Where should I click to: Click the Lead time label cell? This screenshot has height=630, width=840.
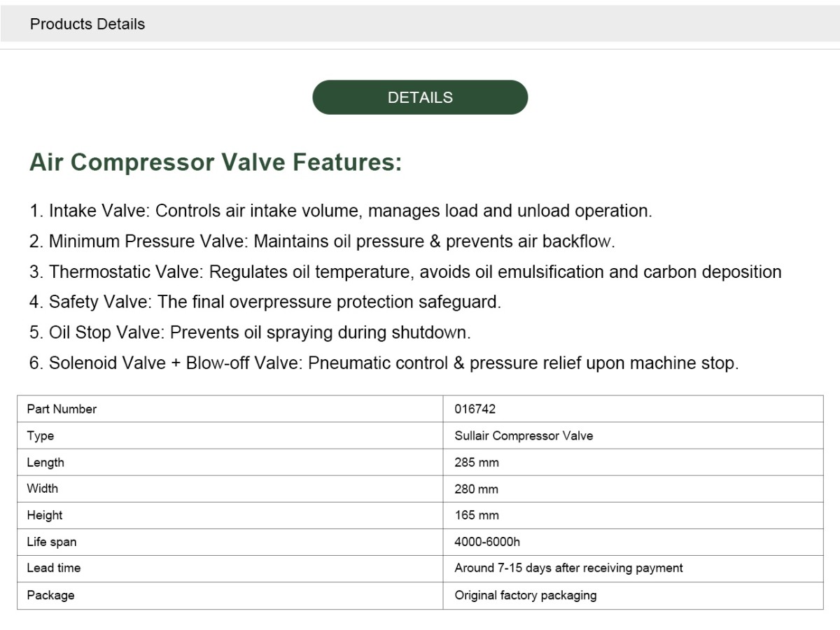pyautogui.click(x=230, y=568)
